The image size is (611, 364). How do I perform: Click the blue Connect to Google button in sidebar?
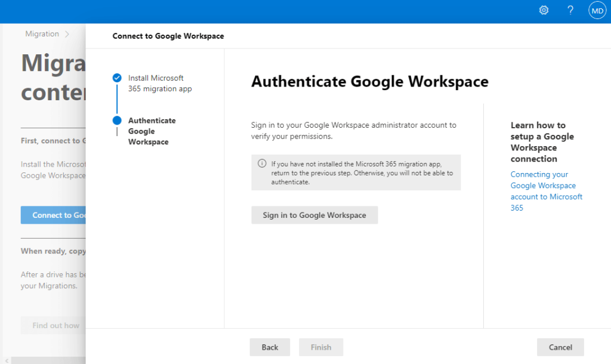(x=54, y=215)
